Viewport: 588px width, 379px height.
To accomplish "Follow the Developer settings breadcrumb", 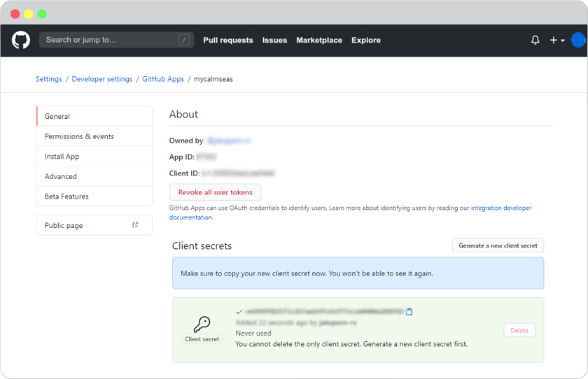I will [x=102, y=79].
